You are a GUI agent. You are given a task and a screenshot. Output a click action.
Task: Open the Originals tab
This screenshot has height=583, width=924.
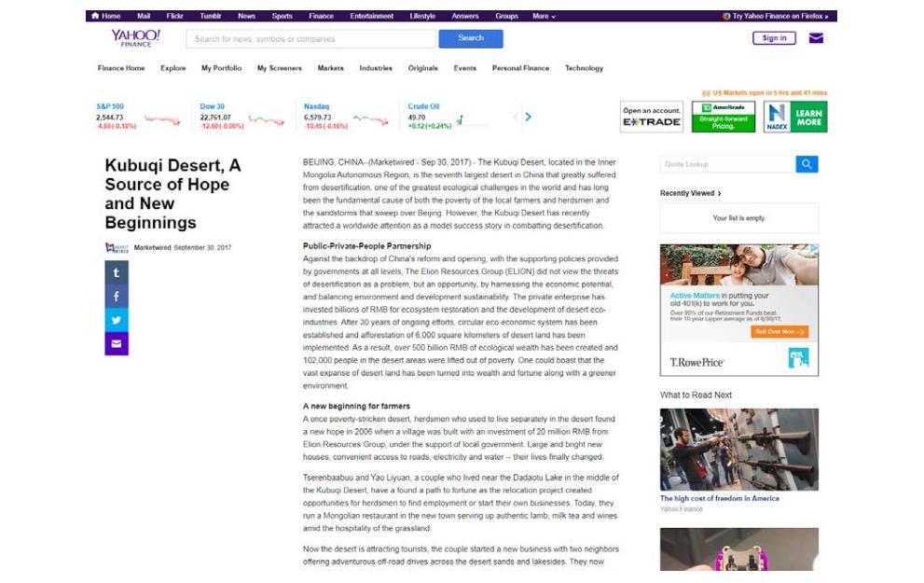tap(423, 68)
